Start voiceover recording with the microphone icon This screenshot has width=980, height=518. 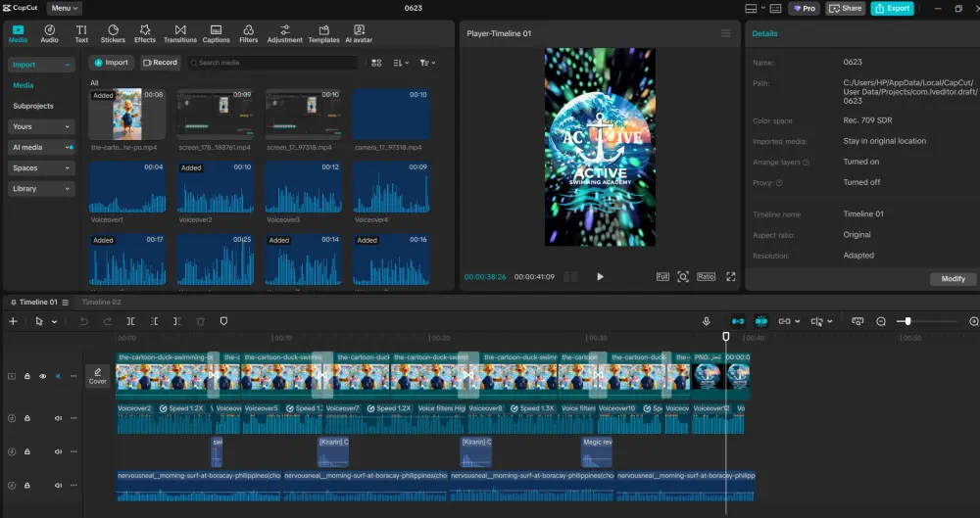[x=707, y=321]
